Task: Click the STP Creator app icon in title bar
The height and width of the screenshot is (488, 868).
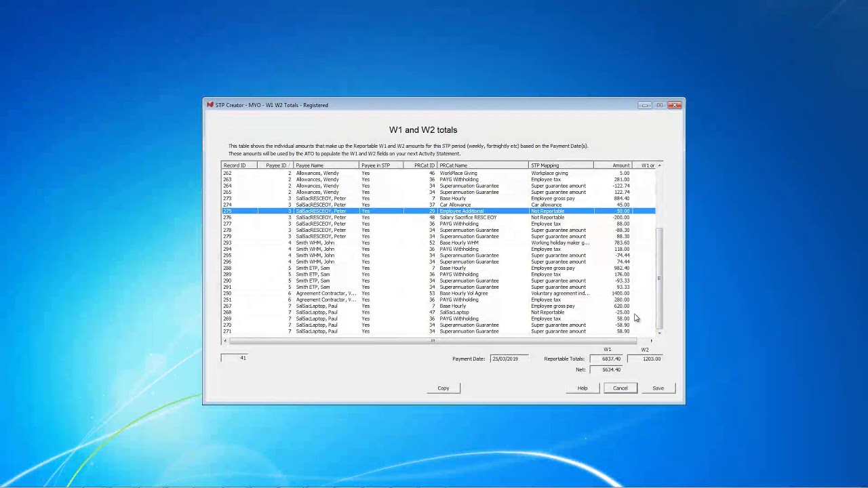Action: (210, 105)
